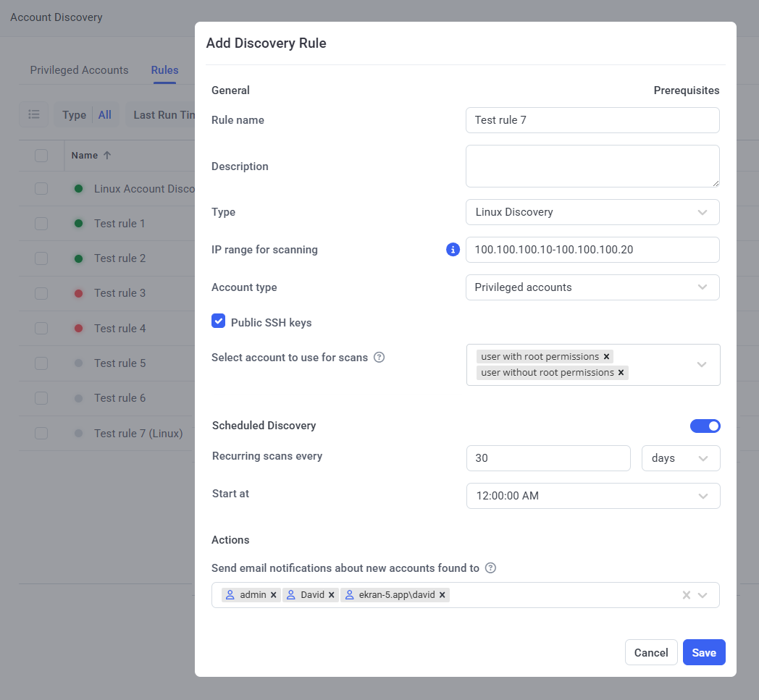Open the Start at time dropdown

click(592, 496)
